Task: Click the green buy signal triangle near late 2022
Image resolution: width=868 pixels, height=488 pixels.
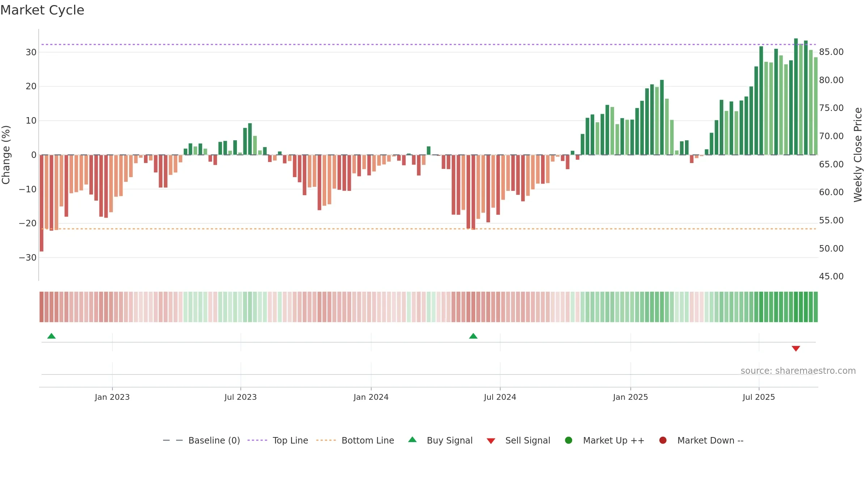Action: tap(51, 336)
